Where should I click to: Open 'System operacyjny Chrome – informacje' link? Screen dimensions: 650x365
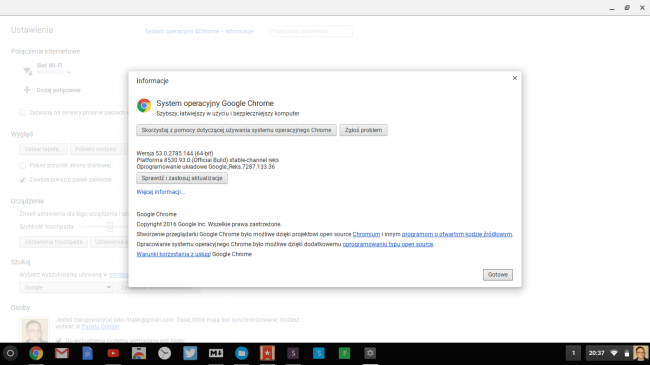199,31
